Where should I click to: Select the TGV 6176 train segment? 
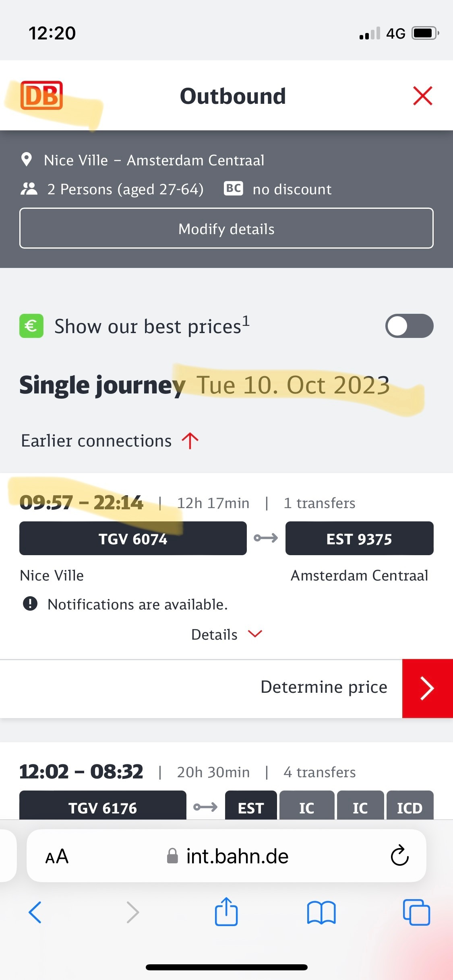(103, 805)
